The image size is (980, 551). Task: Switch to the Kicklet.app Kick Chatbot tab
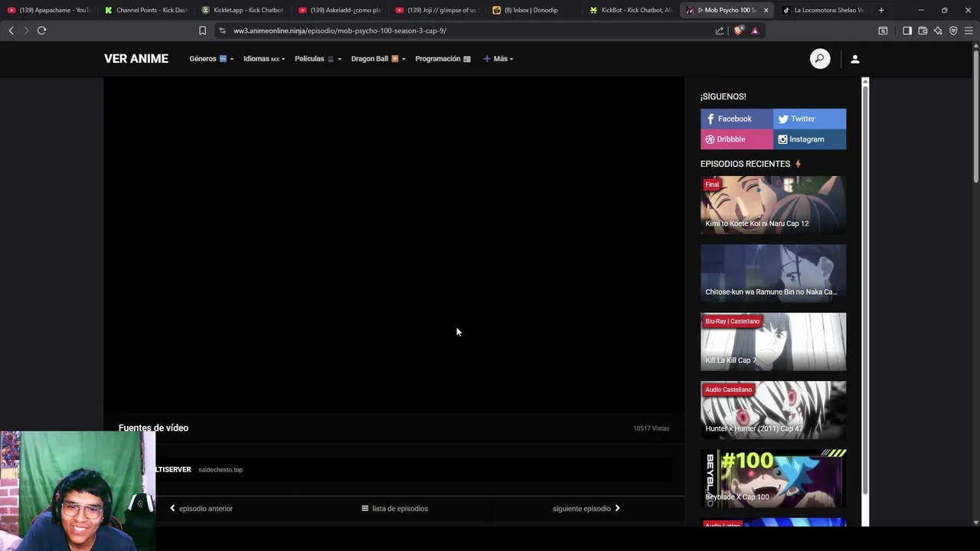pos(243,10)
